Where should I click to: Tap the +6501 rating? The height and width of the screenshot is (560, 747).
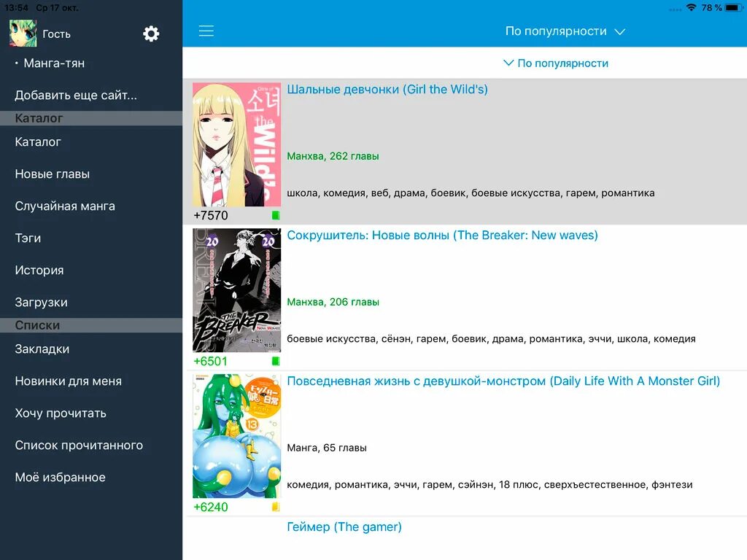click(211, 362)
